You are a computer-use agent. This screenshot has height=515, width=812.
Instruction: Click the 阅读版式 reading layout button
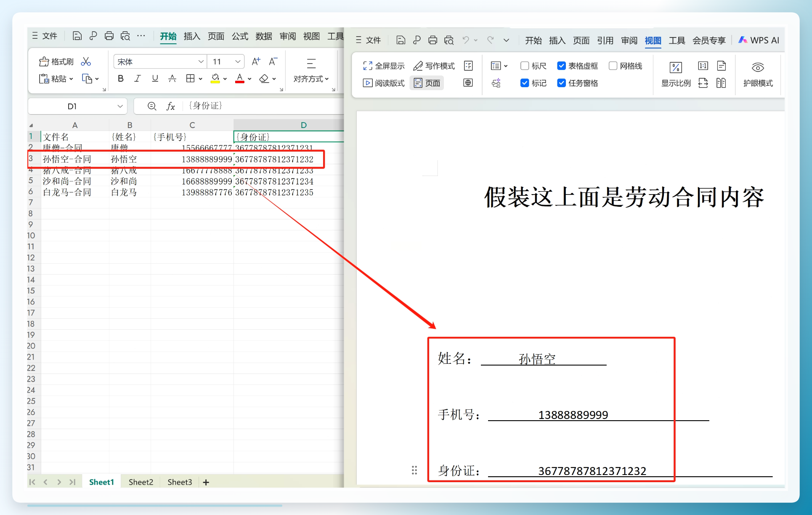pos(384,83)
